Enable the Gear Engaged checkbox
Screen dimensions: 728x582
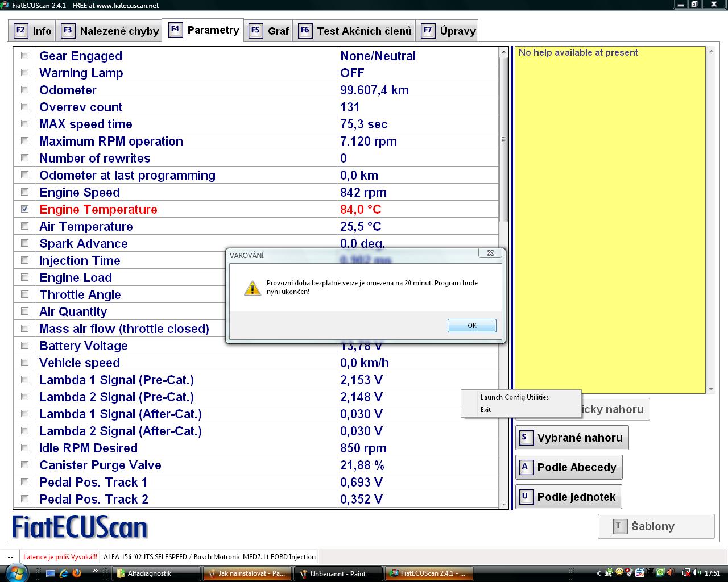24,56
